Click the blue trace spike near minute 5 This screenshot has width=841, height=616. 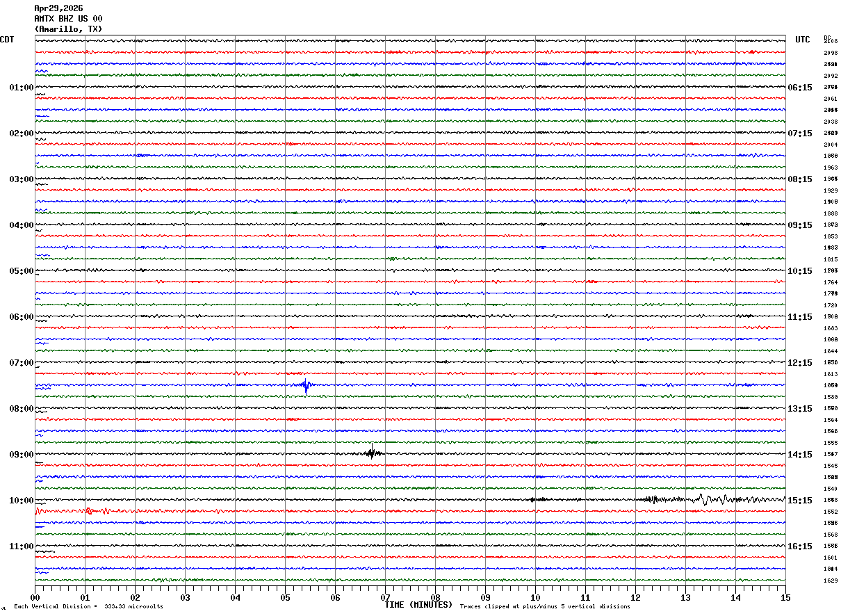pyautogui.click(x=306, y=385)
